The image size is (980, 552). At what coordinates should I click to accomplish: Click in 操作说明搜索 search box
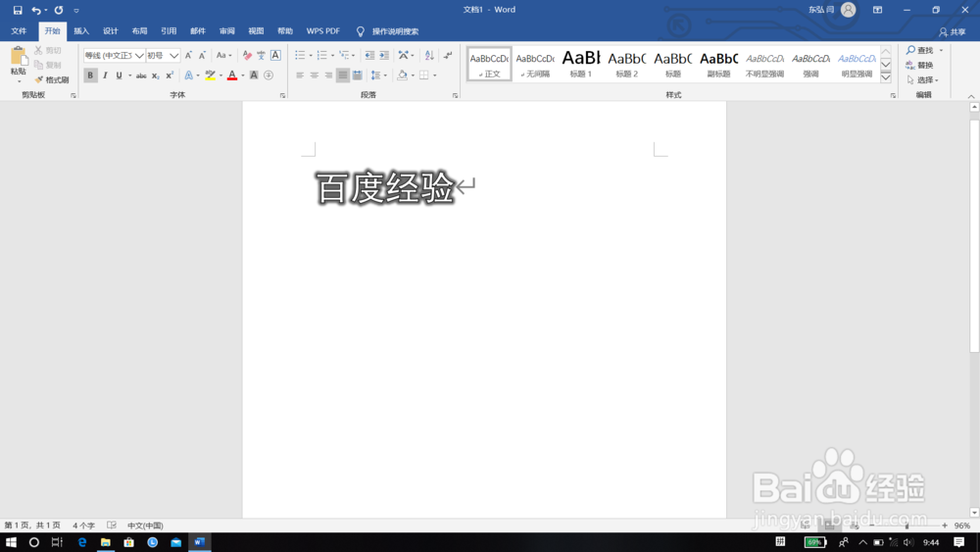[396, 31]
